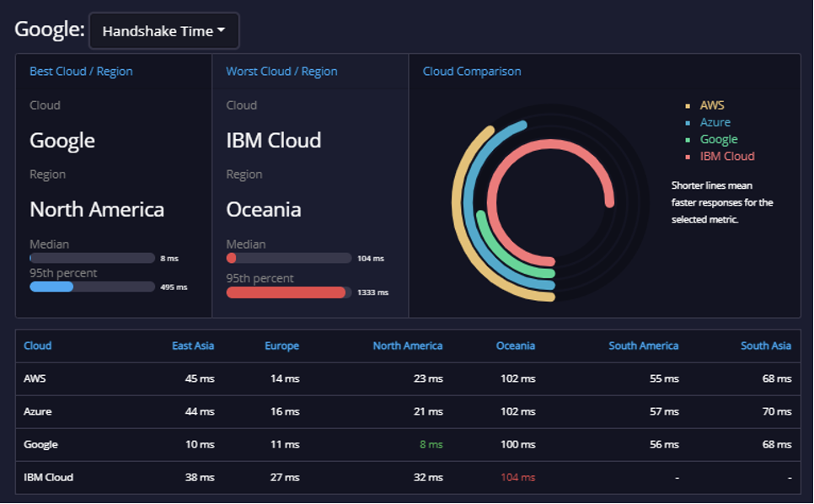
Task: Click red IBM Cloud Oceania 104 ms value
Action: click(517, 478)
